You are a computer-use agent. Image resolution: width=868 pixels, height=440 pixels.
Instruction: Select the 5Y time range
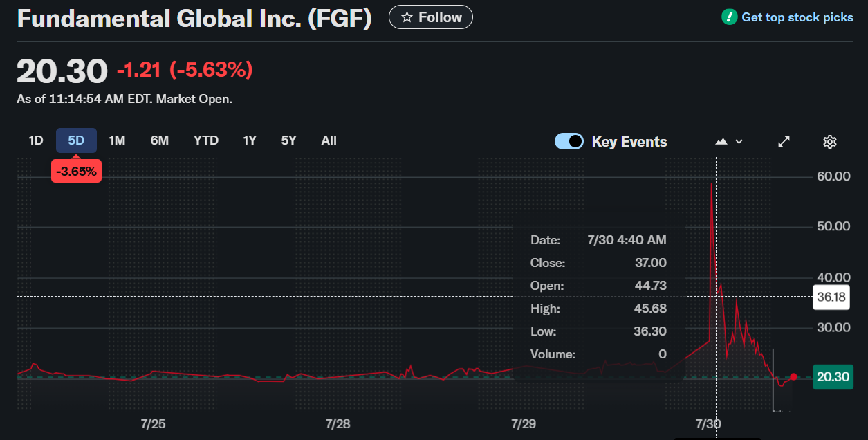(289, 140)
